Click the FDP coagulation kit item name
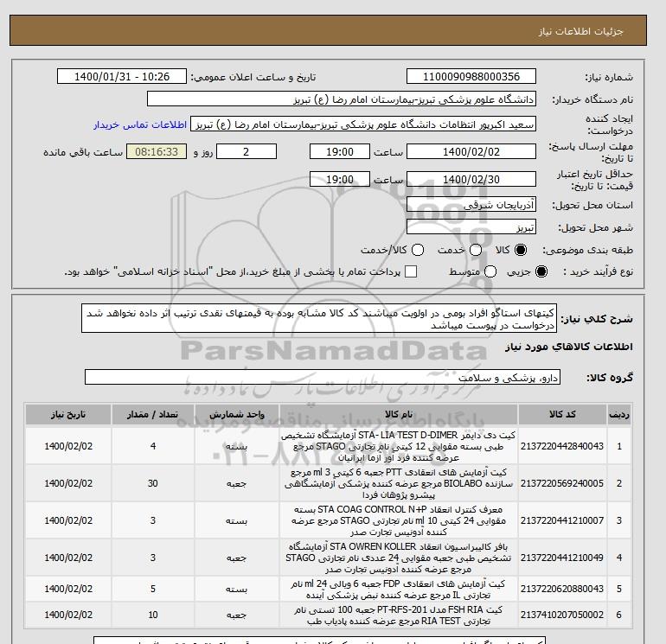The image size is (666, 644). pos(399,589)
